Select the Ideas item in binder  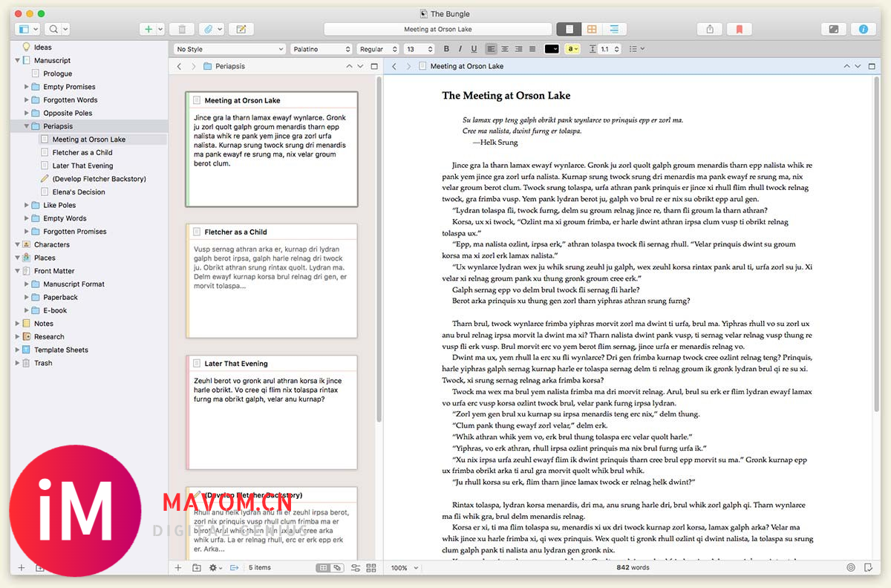click(x=43, y=47)
